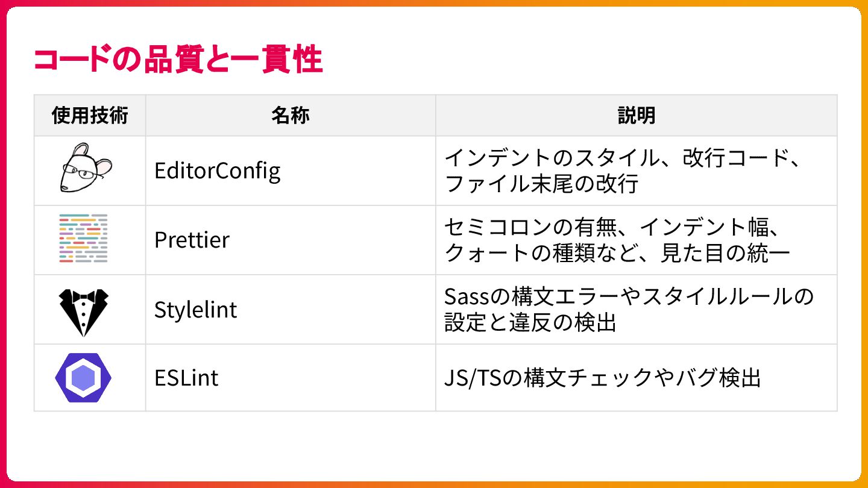The width and height of the screenshot is (868, 488).
Task: Click the line ファイル末尾の改行
Action: [541, 183]
